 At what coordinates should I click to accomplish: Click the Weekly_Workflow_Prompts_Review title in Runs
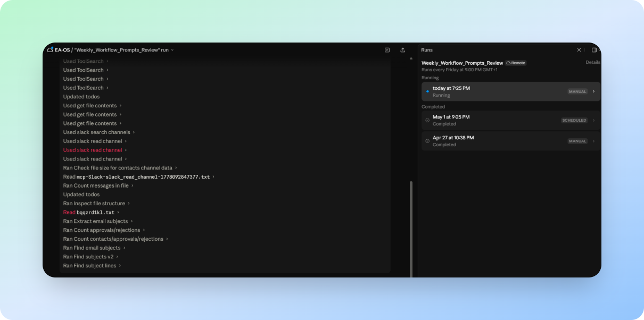pos(462,63)
